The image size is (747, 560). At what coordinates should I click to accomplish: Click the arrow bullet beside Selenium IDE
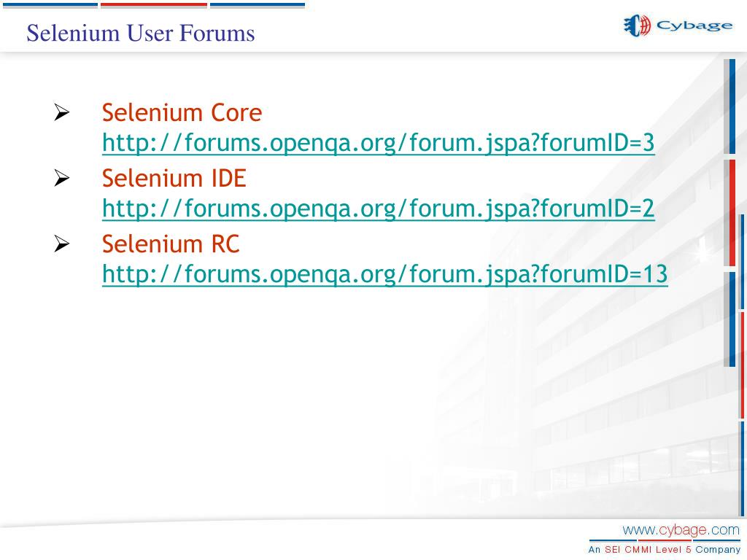[x=62, y=178]
